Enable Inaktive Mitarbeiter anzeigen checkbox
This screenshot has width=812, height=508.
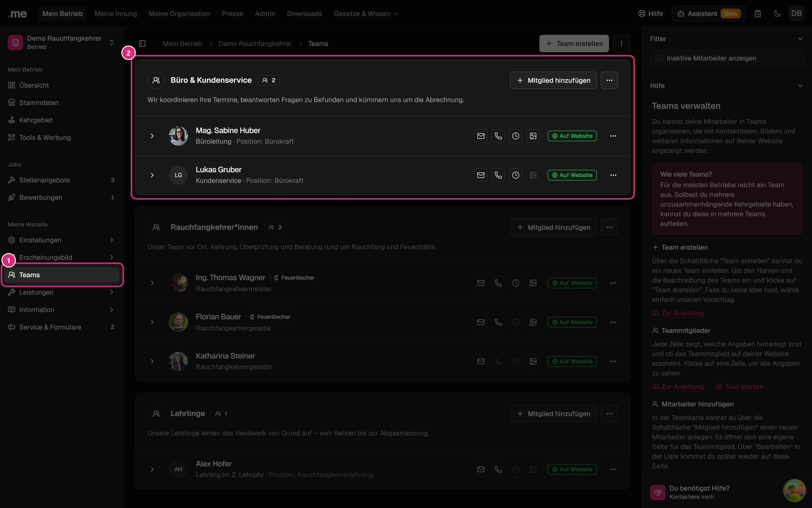pyautogui.click(x=659, y=58)
